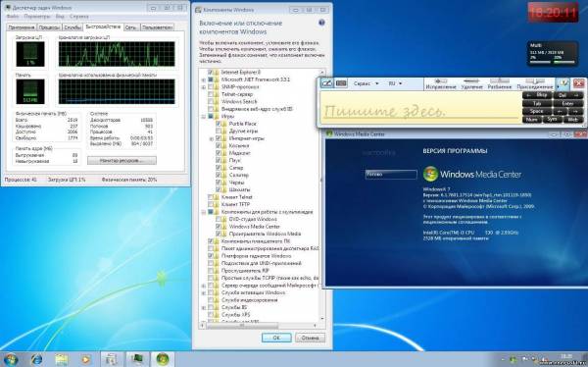Uncheck the Сапер game
588x367 pixels.
(x=219, y=168)
